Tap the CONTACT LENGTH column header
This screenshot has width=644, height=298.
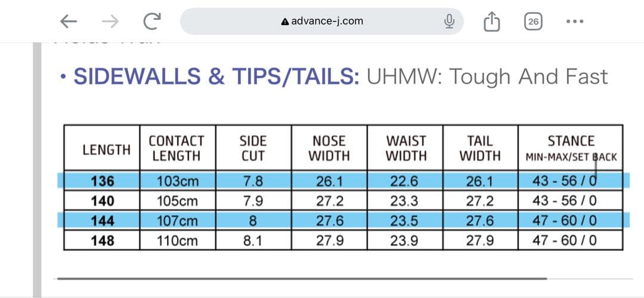tap(177, 149)
